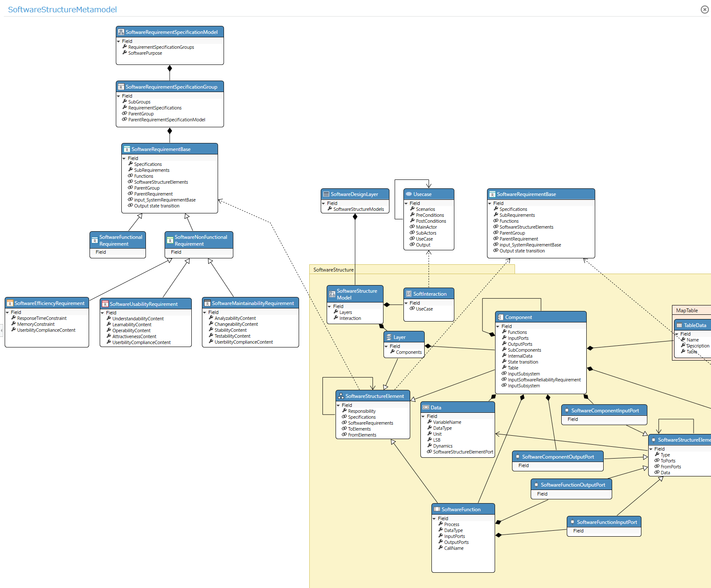Screen dimensions: 711x588
Task: Collapse Field section in Usecase class
Action: [x=406, y=203]
